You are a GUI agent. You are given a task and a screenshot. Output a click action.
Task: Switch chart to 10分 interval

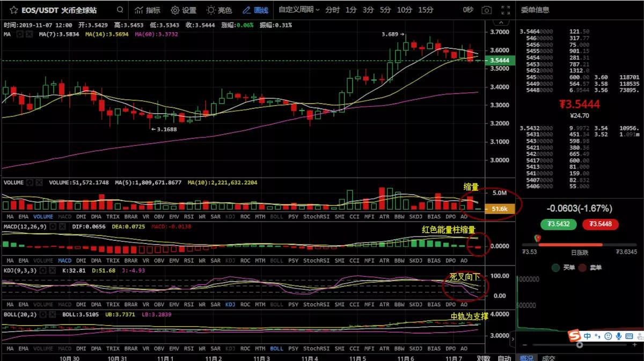tap(405, 10)
